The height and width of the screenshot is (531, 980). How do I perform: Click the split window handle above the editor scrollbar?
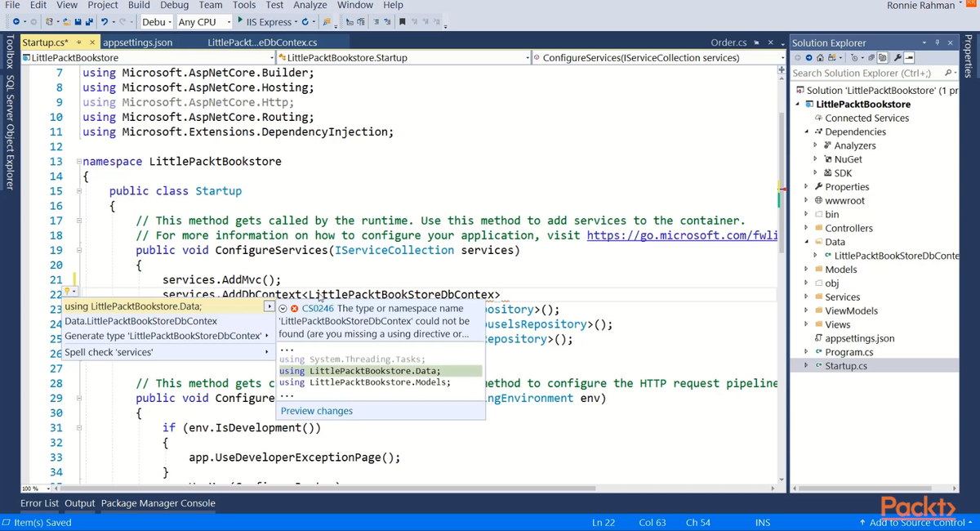tap(782, 71)
